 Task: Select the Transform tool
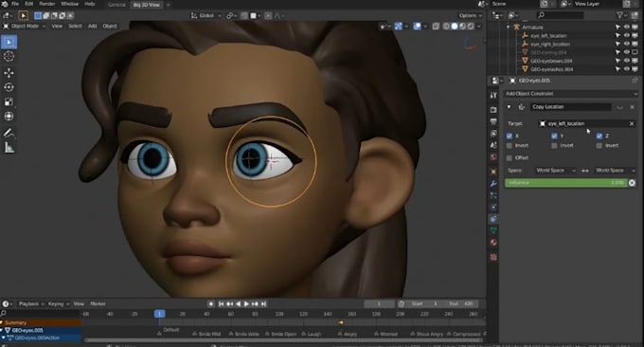pos(9,117)
